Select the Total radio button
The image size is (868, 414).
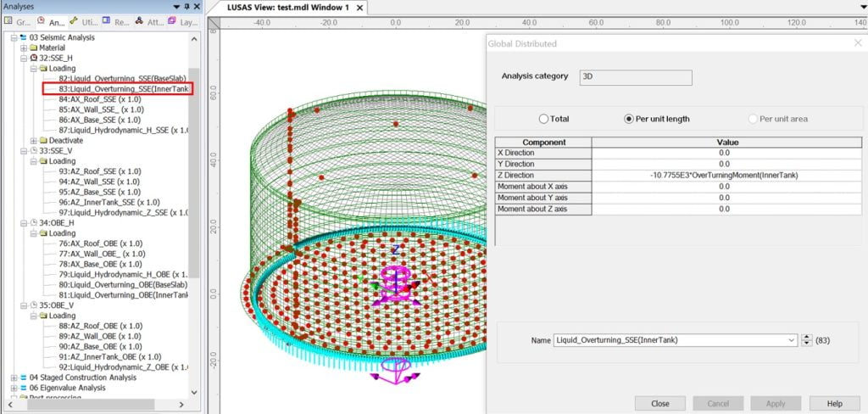tap(544, 119)
